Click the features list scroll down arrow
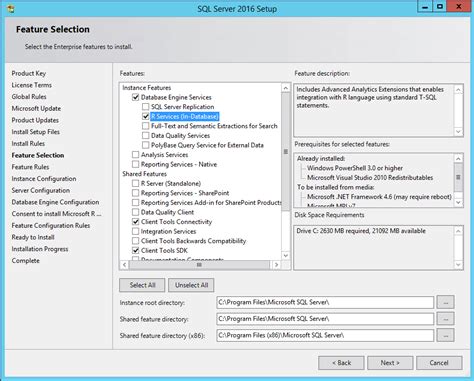The width and height of the screenshot is (474, 381). point(286,255)
